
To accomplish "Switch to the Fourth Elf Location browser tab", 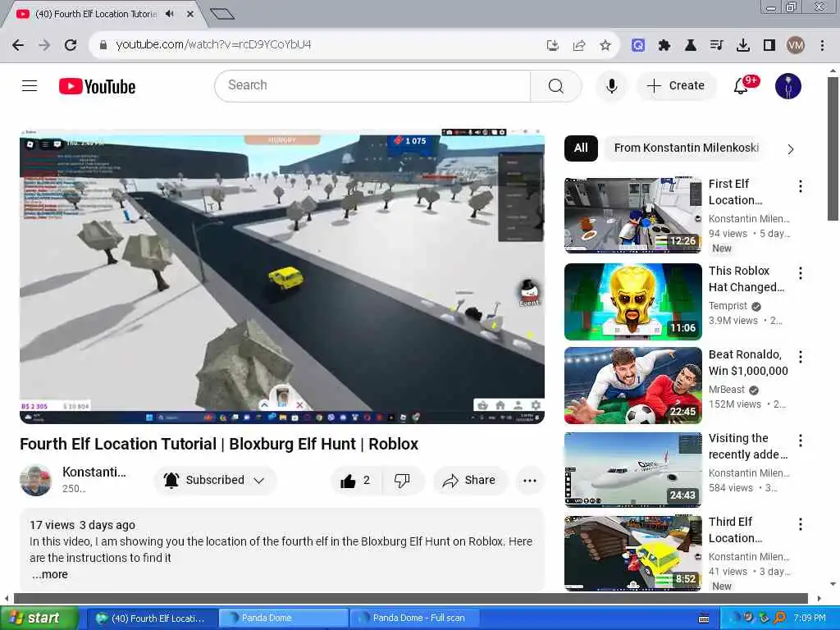I will coord(97,14).
